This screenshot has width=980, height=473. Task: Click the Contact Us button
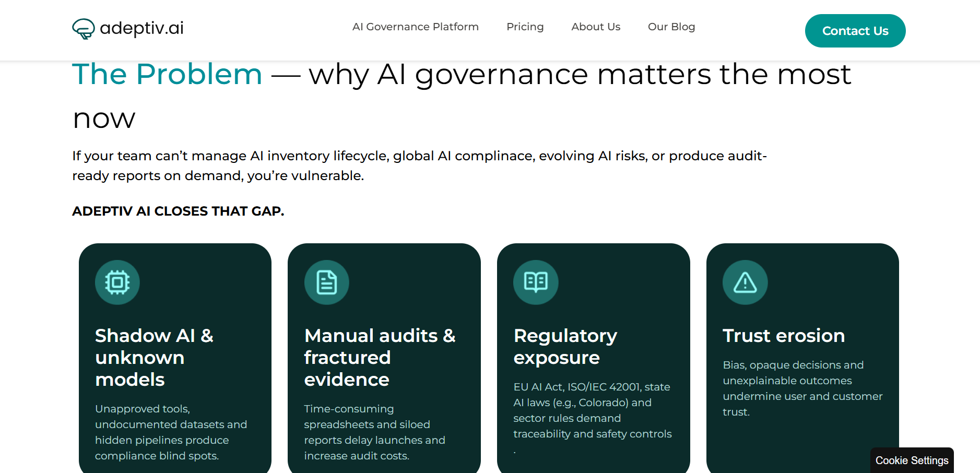855,31
